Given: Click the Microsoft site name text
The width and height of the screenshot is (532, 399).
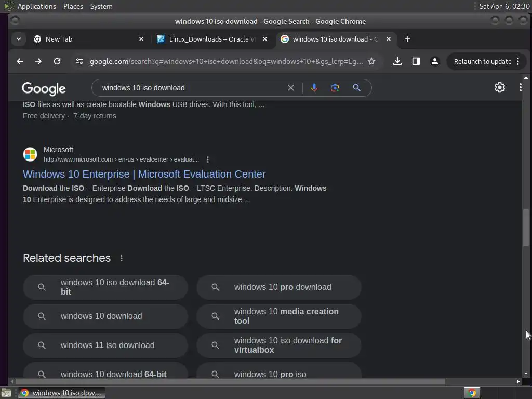Looking at the screenshot, I should [58, 150].
